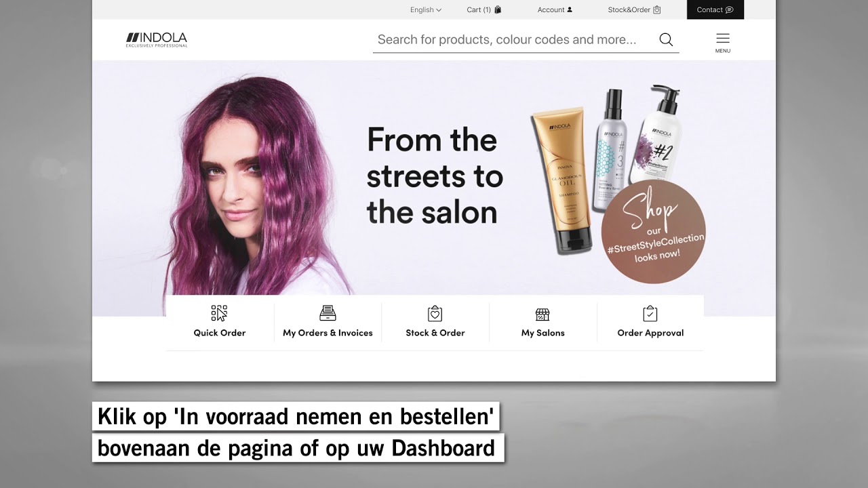Open the Quick Order tile label
Image resolution: width=868 pixels, height=488 pixels.
pyautogui.click(x=220, y=333)
